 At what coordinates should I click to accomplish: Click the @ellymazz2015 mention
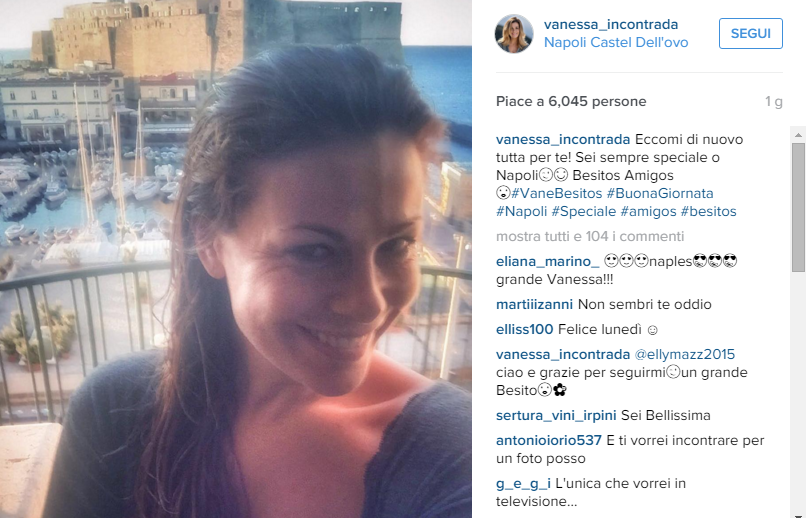click(x=685, y=354)
